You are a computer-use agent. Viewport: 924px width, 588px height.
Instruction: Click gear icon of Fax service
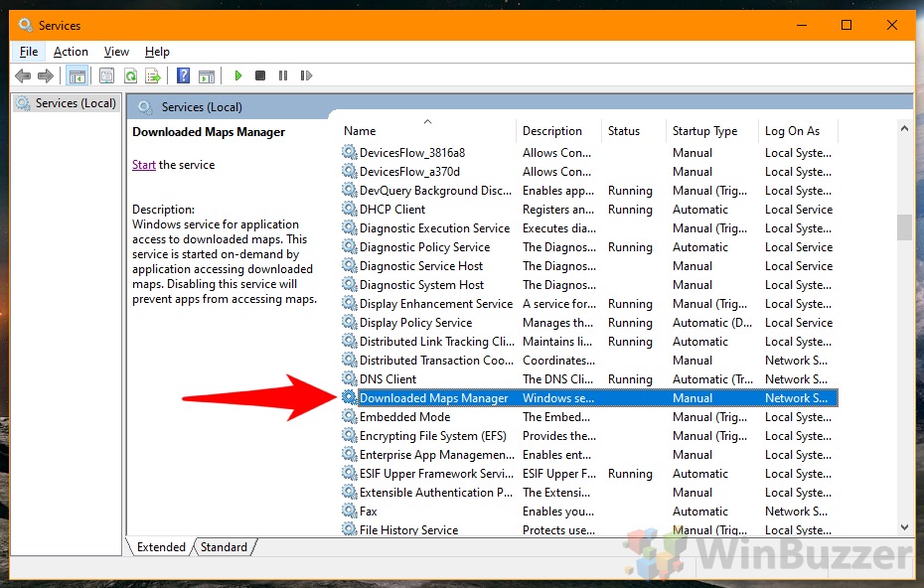[350, 511]
